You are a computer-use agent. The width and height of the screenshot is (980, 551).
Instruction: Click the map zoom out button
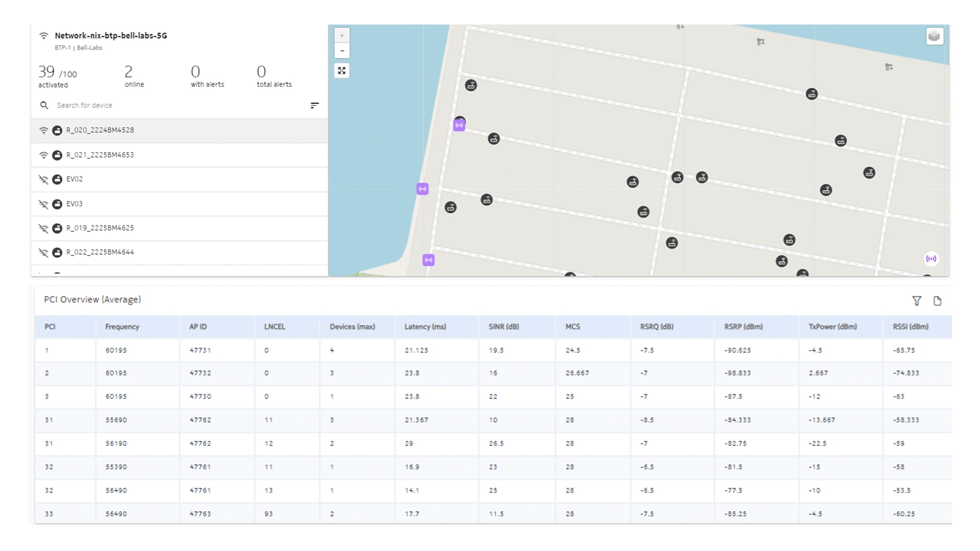click(x=342, y=51)
